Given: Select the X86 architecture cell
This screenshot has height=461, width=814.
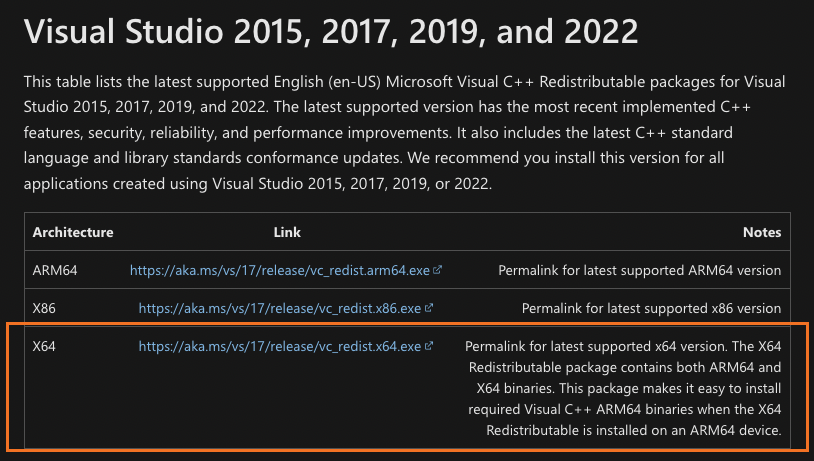Looking at the screenshot, I should pos(46,309).
